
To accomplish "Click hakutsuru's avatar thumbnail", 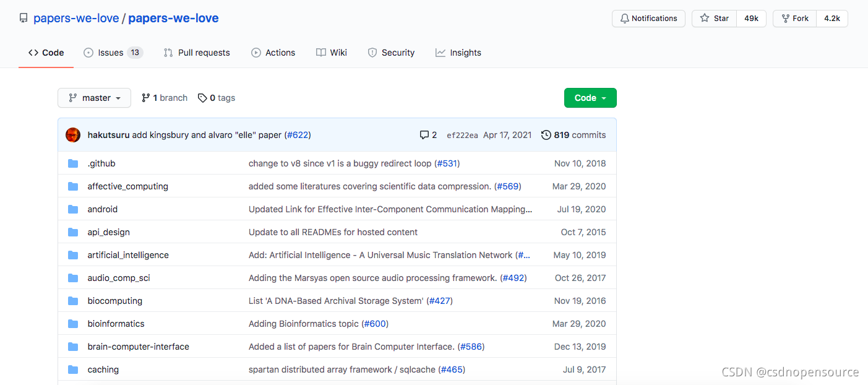I will [x=73, y=135].
